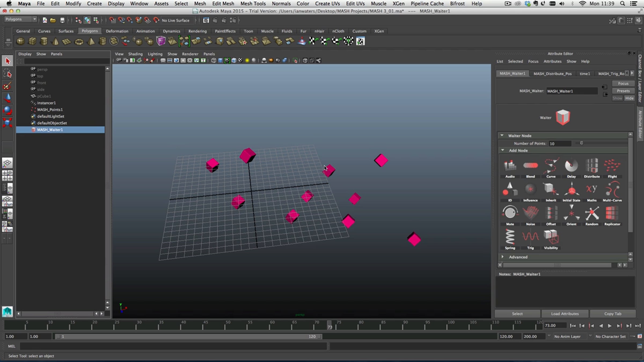The image size is (644, 362).
Task: Click the Number of Points field
Action: click(x=560, y=143)
